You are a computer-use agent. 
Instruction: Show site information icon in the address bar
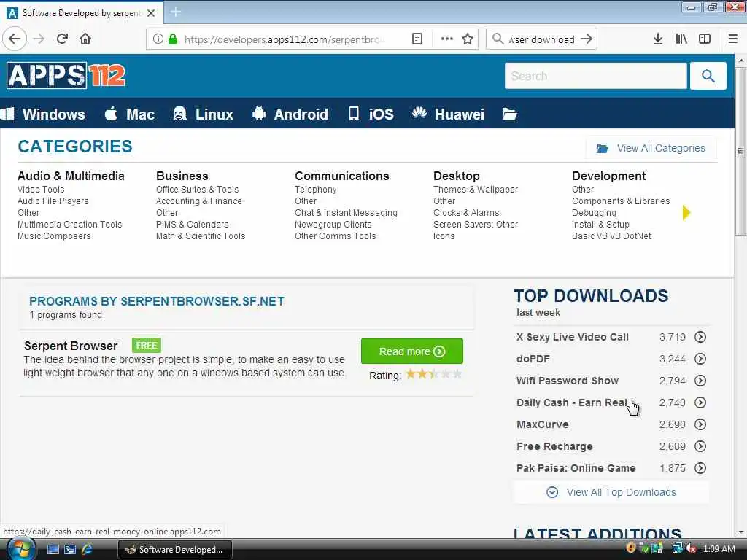(158, 39)
